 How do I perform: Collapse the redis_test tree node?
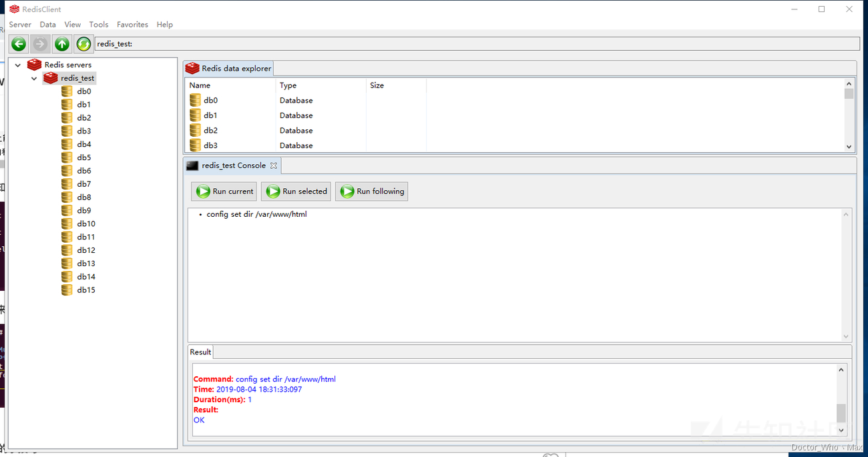click(x=34, y=79)
